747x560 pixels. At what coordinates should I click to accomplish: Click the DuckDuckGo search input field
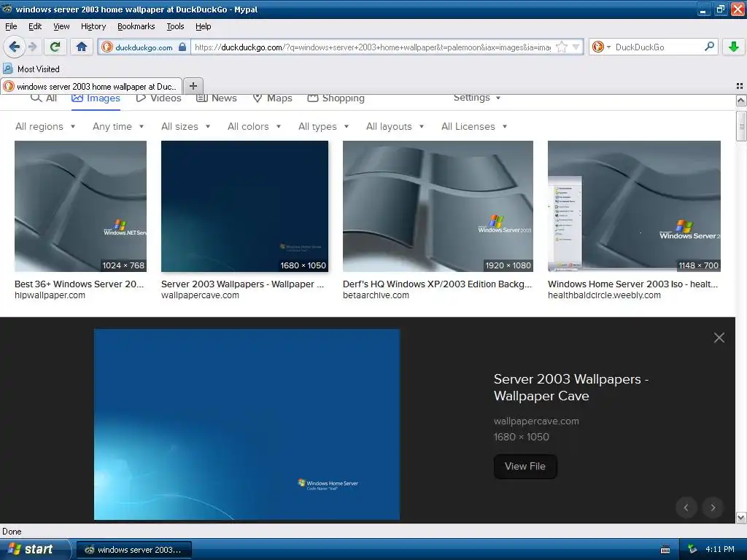(658, 47)
